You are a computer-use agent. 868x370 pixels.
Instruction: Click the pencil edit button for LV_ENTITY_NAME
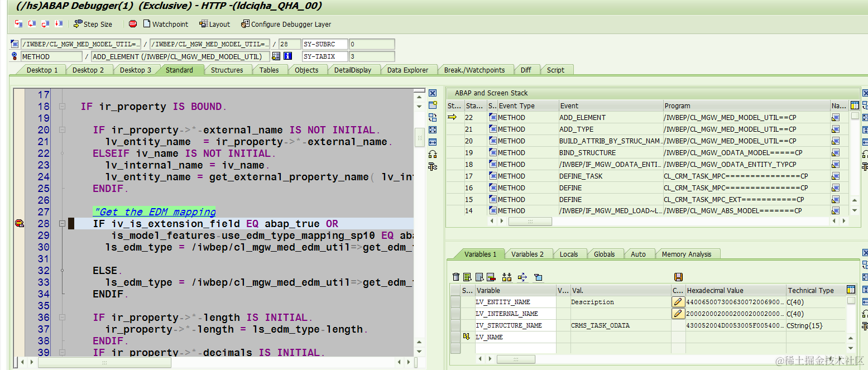[x=678, y=302]
